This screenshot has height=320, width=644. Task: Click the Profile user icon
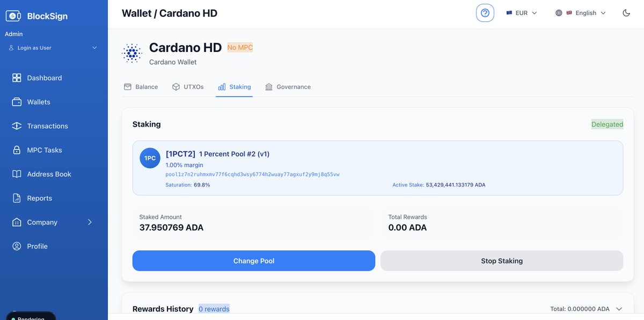click(17, 247)
